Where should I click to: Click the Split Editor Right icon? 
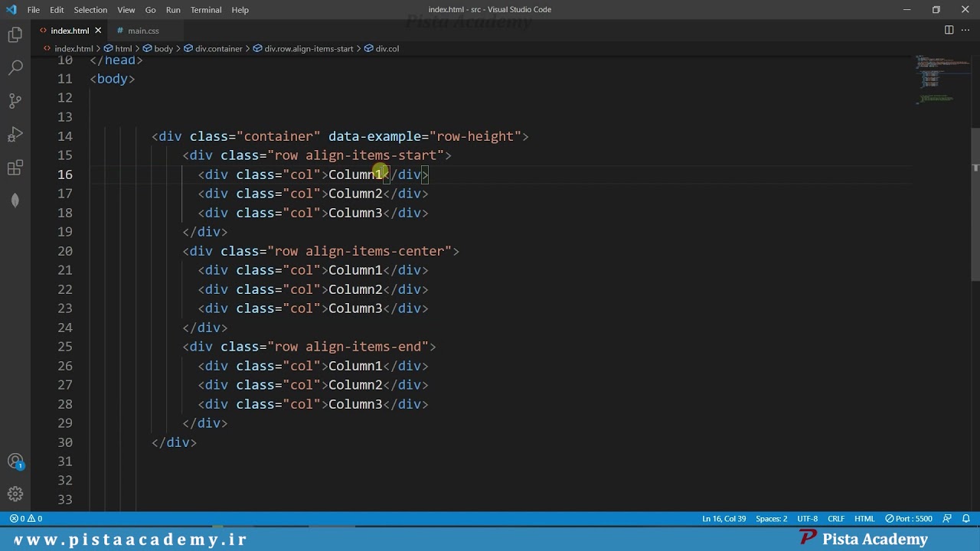tap(949, 30)
